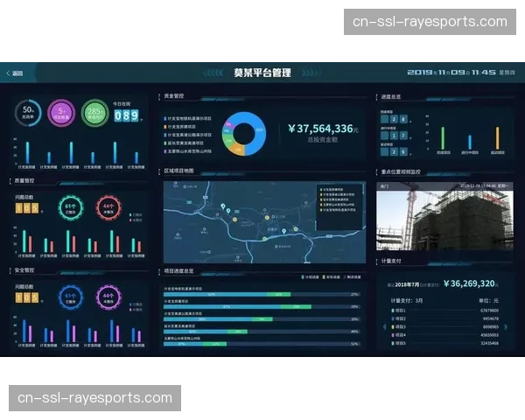525x420 pixels.
Task: Click the 105 counter in 安全管控
Action: point(27,297)
